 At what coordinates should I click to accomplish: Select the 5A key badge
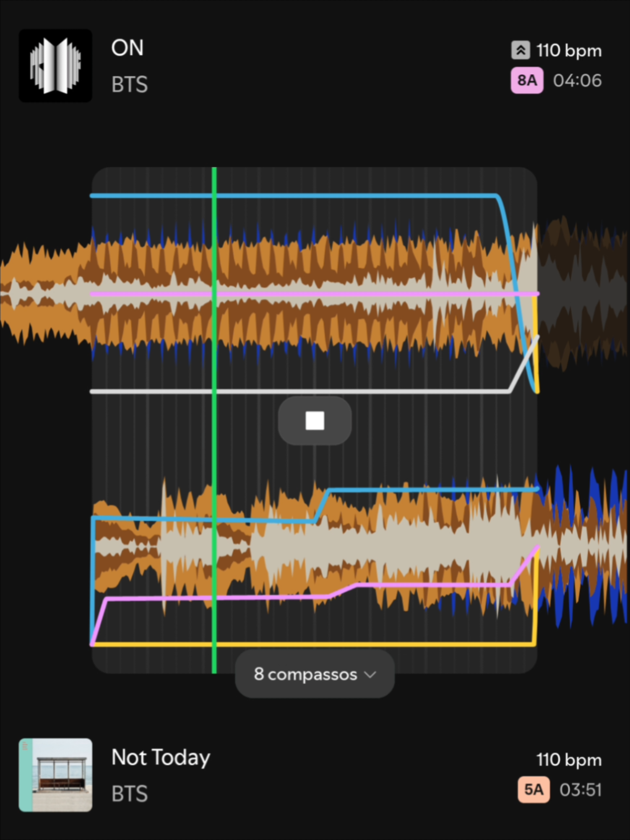coord(533,790)
